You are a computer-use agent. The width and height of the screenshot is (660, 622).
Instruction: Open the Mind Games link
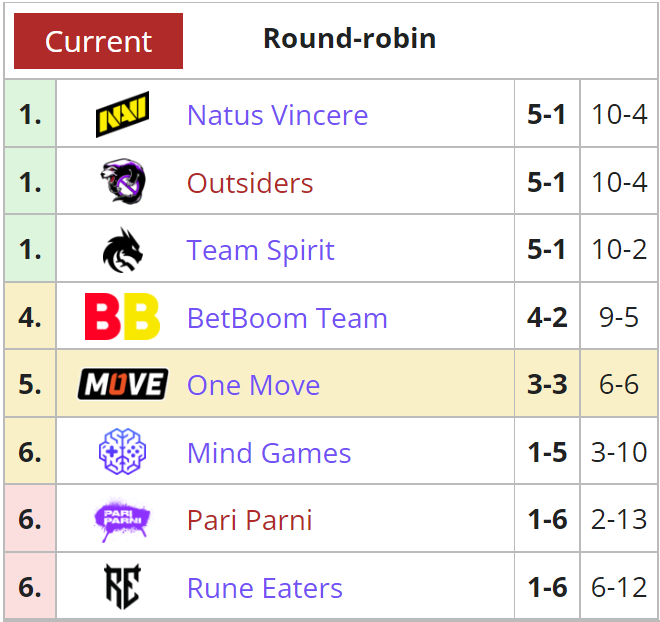point(269,453)
